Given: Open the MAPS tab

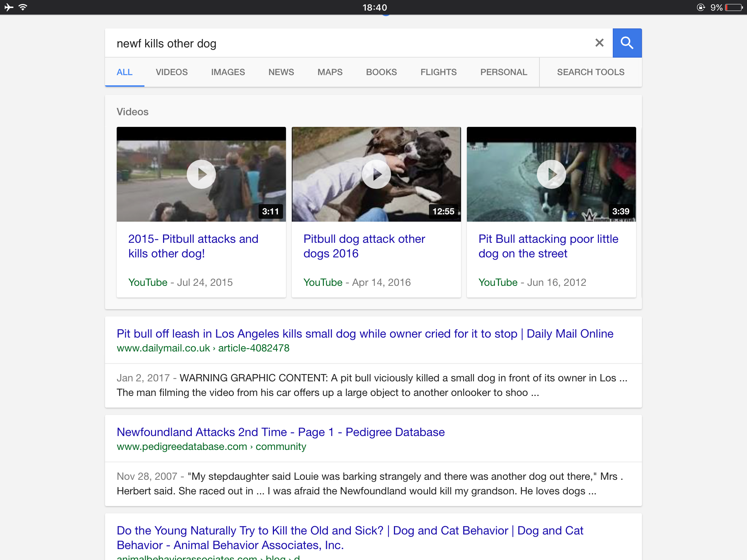Looking at the screenshot, I should [x=330, y=72].
